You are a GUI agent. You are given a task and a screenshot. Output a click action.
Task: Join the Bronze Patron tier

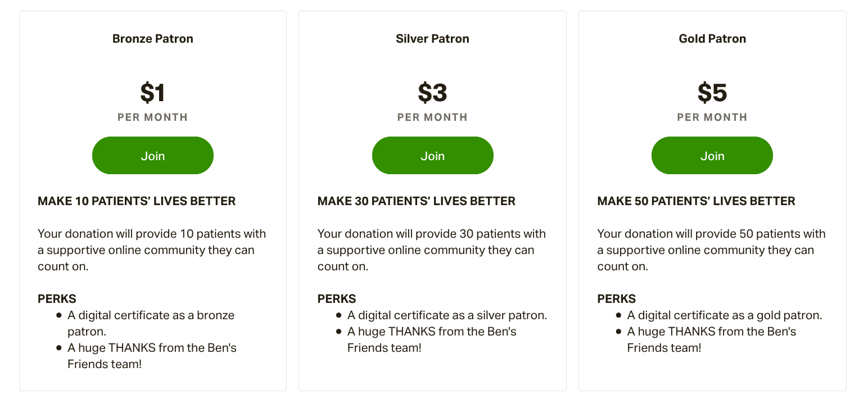click(x=152, y=156)
